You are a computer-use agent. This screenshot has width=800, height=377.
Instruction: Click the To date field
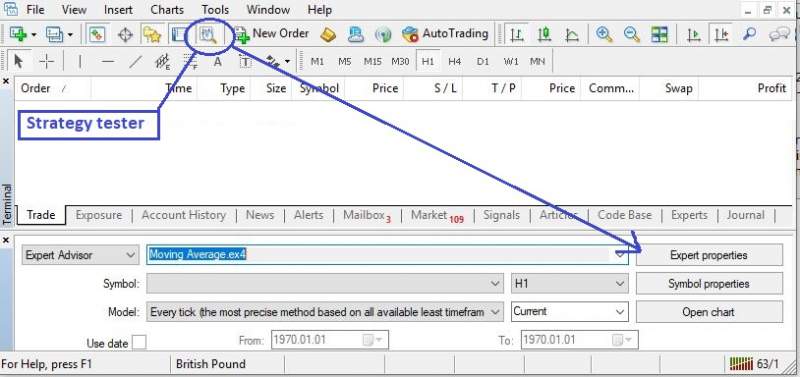579,340
